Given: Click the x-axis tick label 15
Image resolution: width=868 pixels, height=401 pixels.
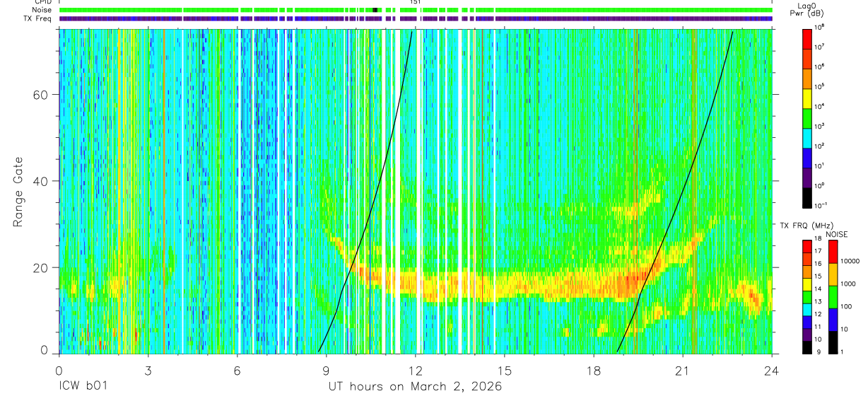Looking at the screenshot, I should pyautogui.click(x=505, y=371).
